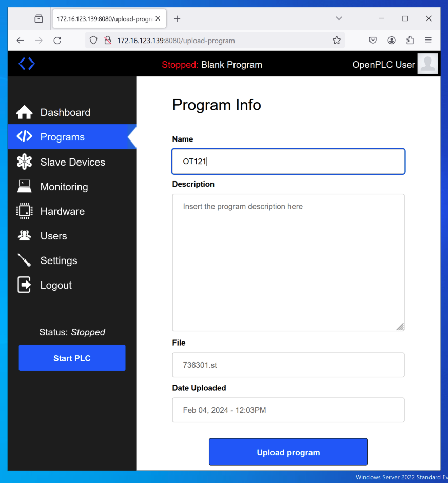Click the File field showing 736301.st
Screen dimensions: 448x483
point(288,365)
